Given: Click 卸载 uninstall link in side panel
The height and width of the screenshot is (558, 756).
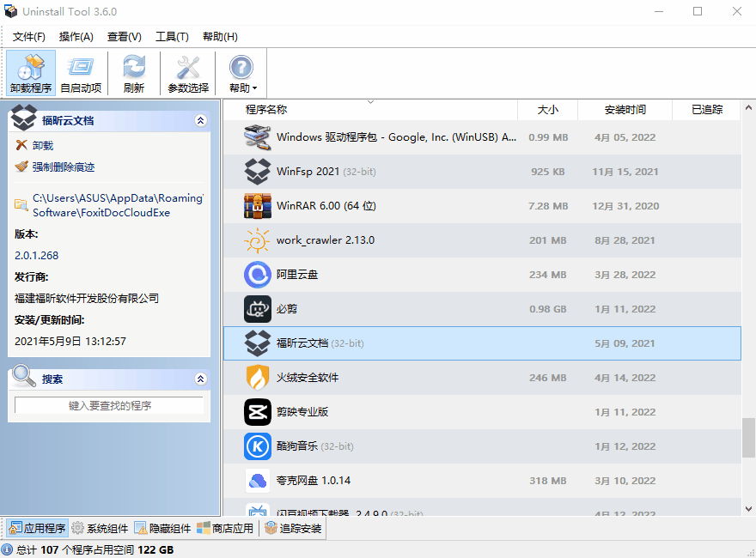Looking at the screenshot, I should (x=43, y=146).
